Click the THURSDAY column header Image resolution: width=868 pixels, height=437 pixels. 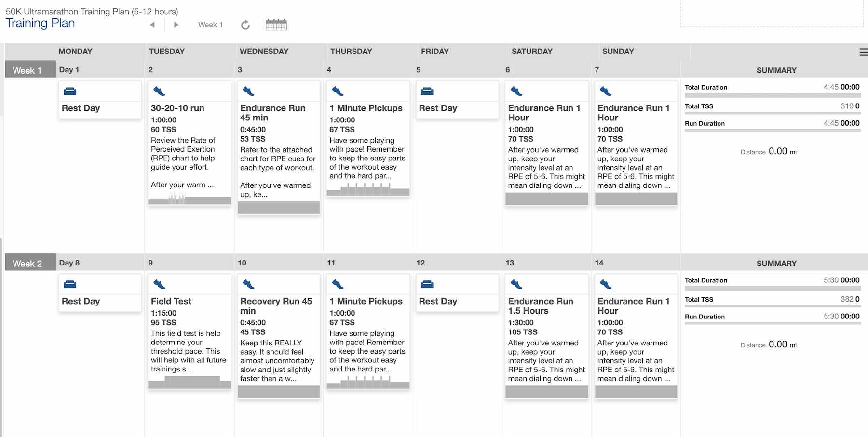click(x=351, y=51)
